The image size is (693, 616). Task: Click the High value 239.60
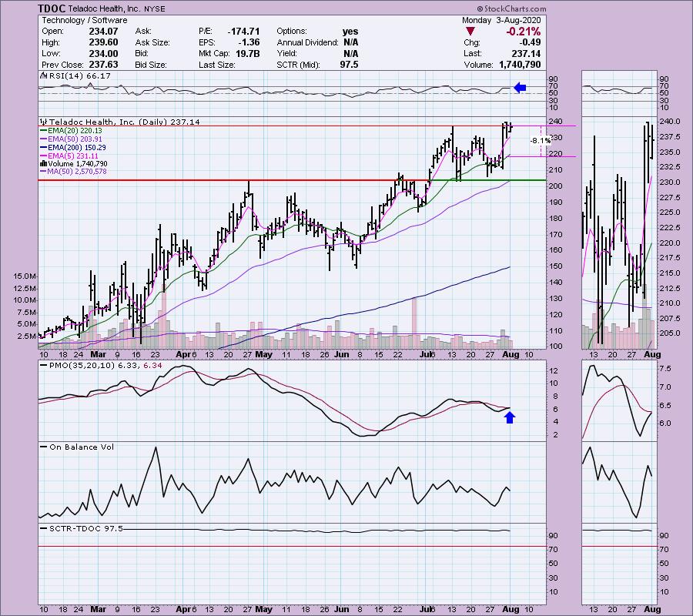(x=103, y=42)
